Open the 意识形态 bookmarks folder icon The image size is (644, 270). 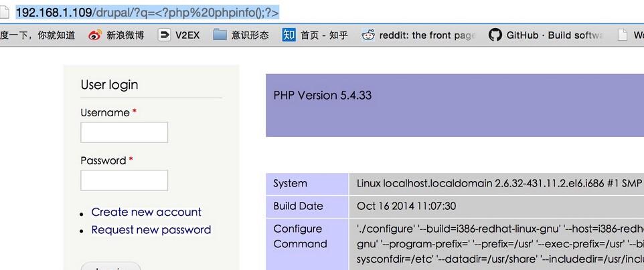click(x=220, y=35)
